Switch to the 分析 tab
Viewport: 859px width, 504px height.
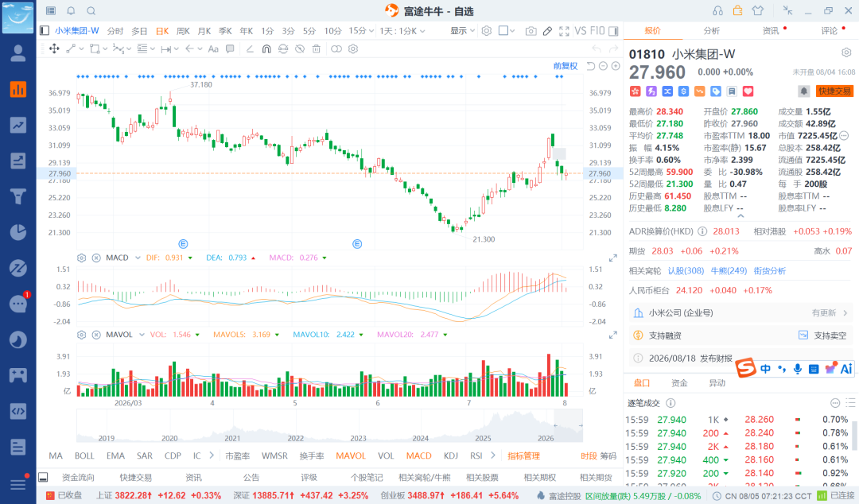coord(711,31)
